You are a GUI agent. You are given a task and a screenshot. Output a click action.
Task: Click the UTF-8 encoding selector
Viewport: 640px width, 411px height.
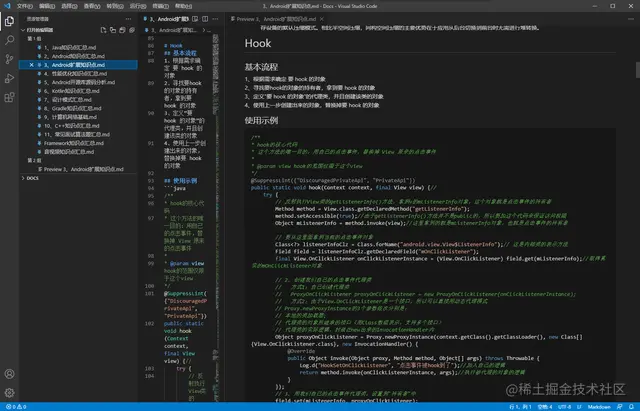point(565,407)
